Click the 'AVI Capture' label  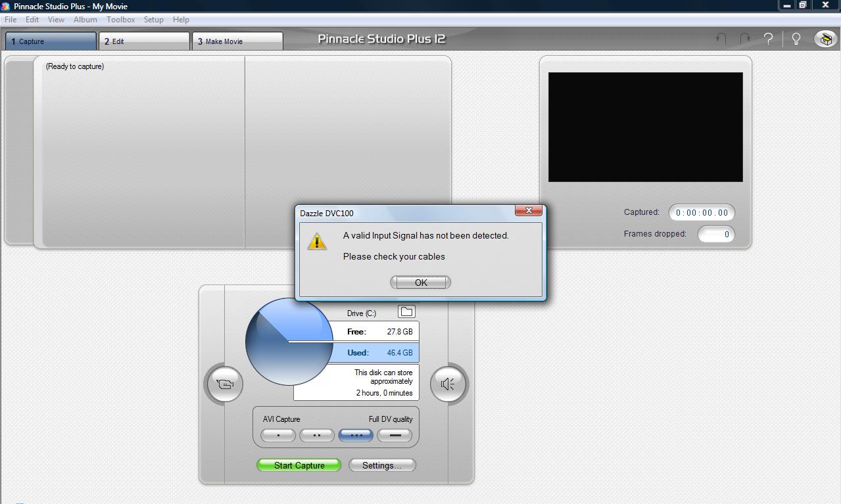coord(281,419)
